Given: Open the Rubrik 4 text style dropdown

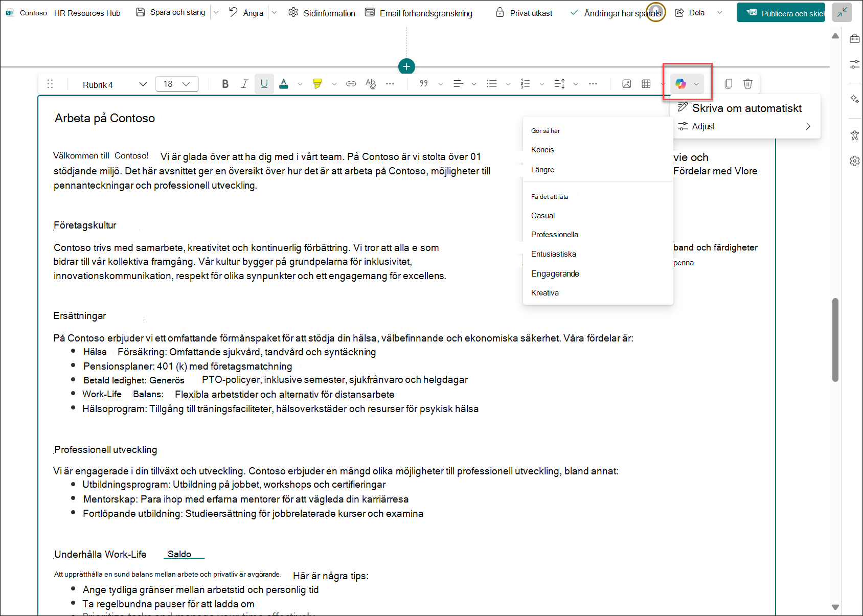Looking at the screenshot, I should [115, 84].
